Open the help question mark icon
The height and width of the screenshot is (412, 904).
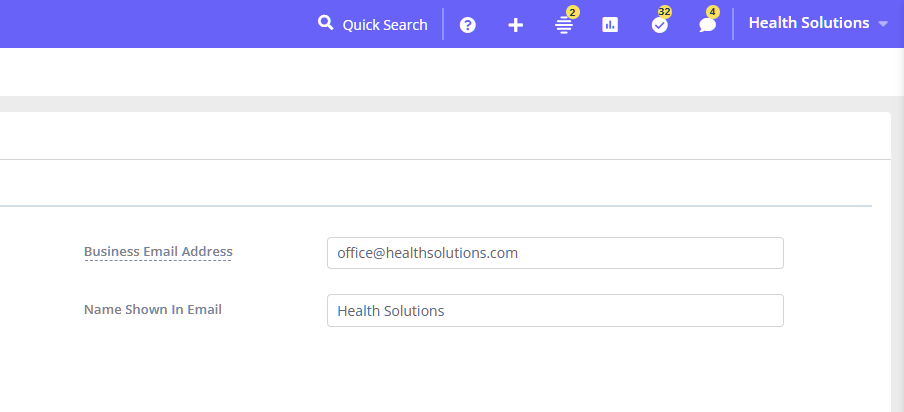467,25
